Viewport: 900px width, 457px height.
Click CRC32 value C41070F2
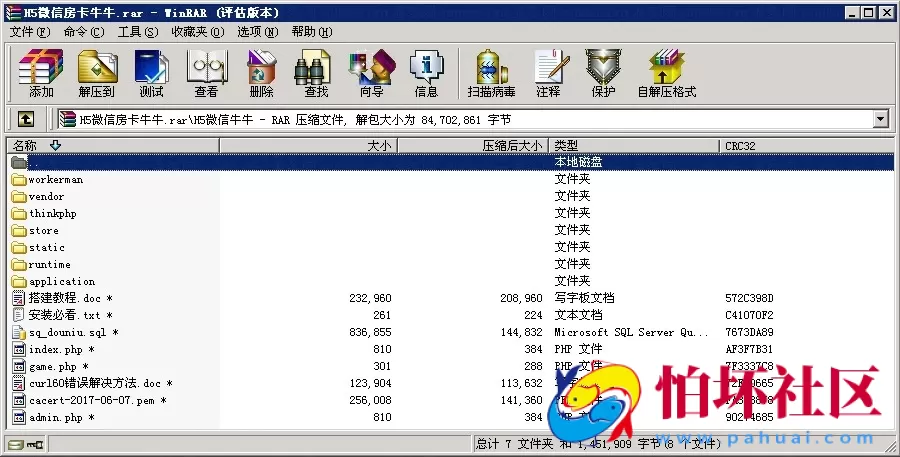(749, 315)
